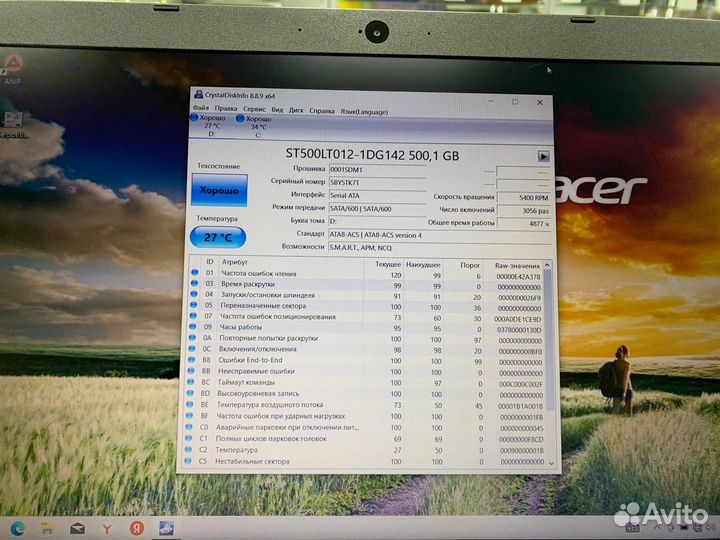The image size is (720, 540).
Task: Click the attribute list vertical scrollbar thumb
Action: [549, 340]
